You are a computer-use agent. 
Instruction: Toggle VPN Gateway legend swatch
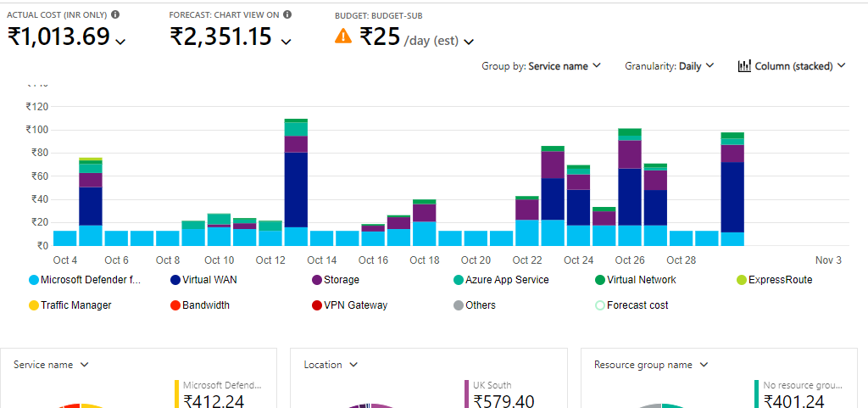point(317,305)
